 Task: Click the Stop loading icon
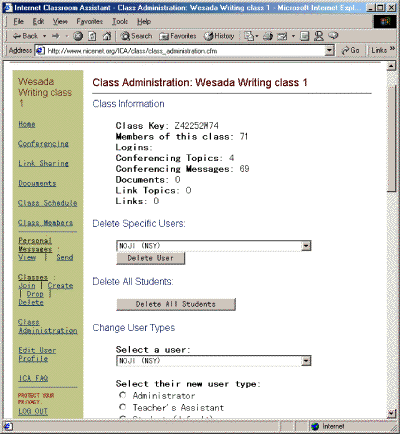78,36
